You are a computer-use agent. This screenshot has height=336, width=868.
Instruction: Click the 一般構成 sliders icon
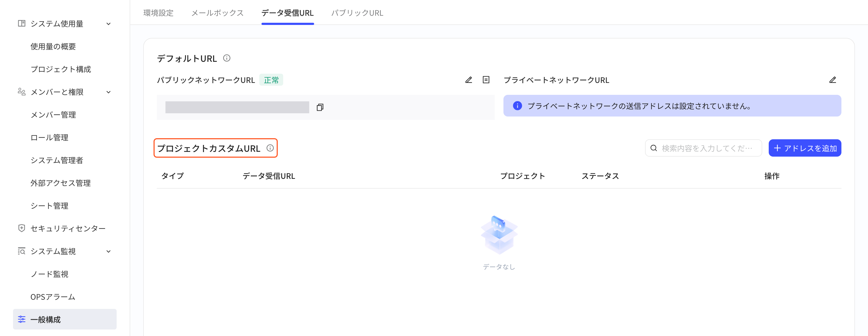tap(22, 319)
